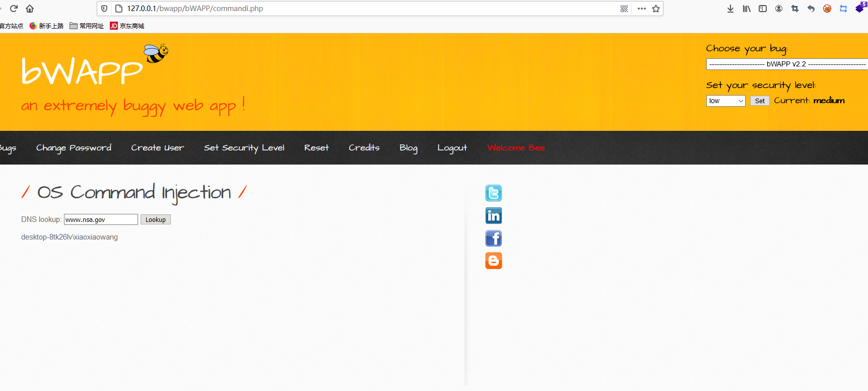Open the Blogger icon link
Screen dimensions: 868x391
click(494, 261)
